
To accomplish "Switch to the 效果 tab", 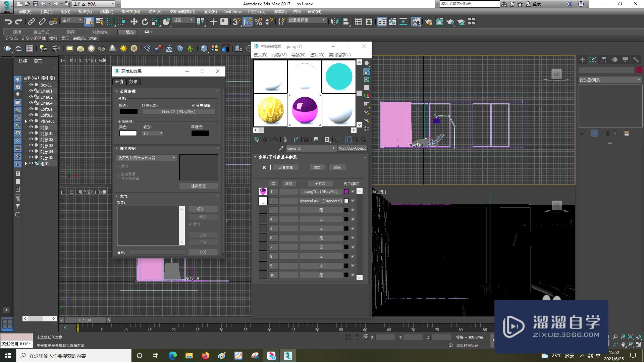I will [133, 82].
